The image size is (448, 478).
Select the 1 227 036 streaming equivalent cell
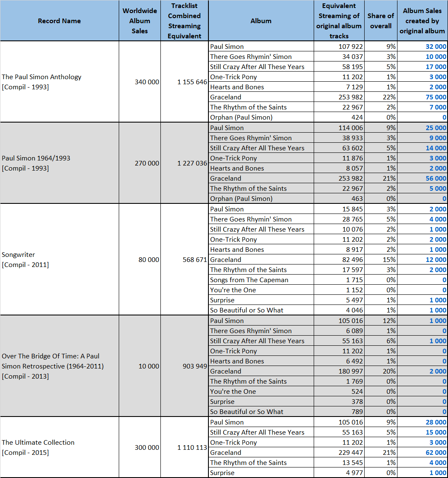tap(184, 163)
